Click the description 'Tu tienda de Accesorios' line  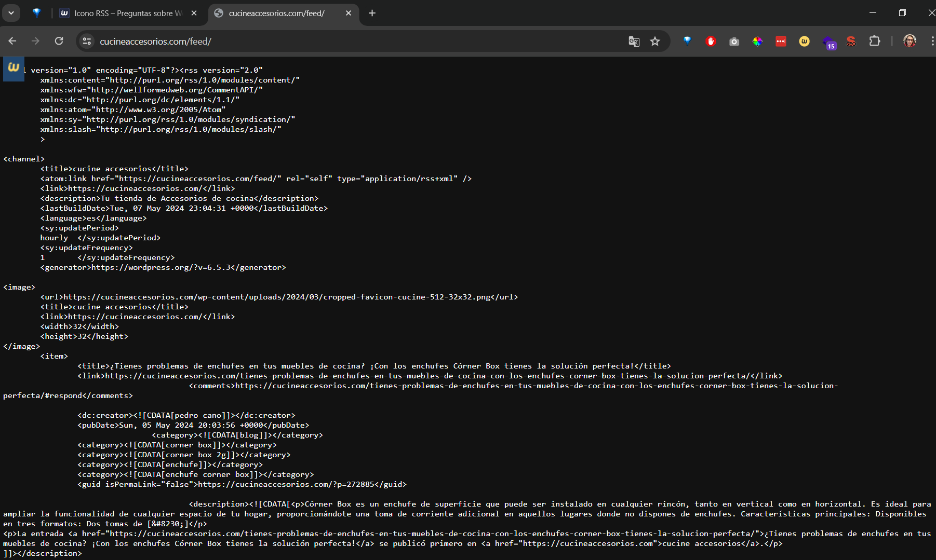coord(179,198)
